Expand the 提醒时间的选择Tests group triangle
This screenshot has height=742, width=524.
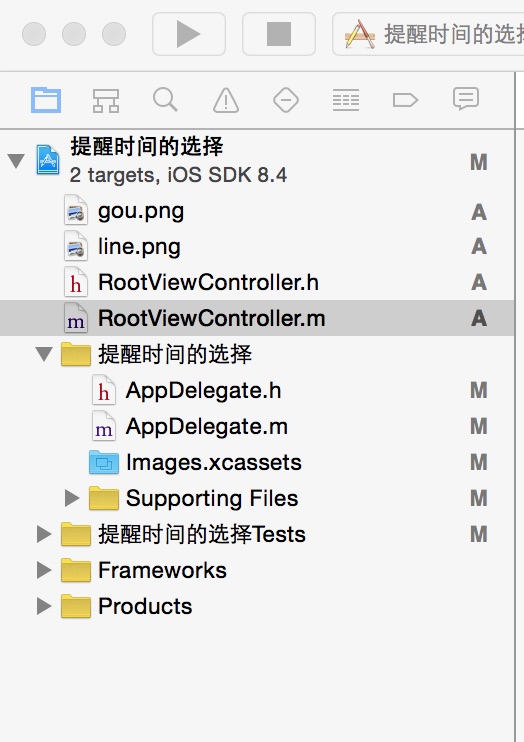(x=44, y=534)
